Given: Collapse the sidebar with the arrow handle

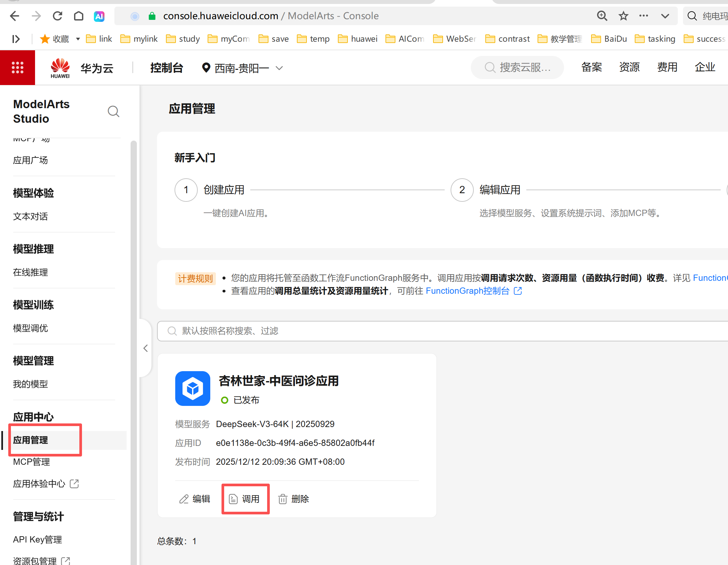Looking at the screenshot, I should click(x=145, y=348).
